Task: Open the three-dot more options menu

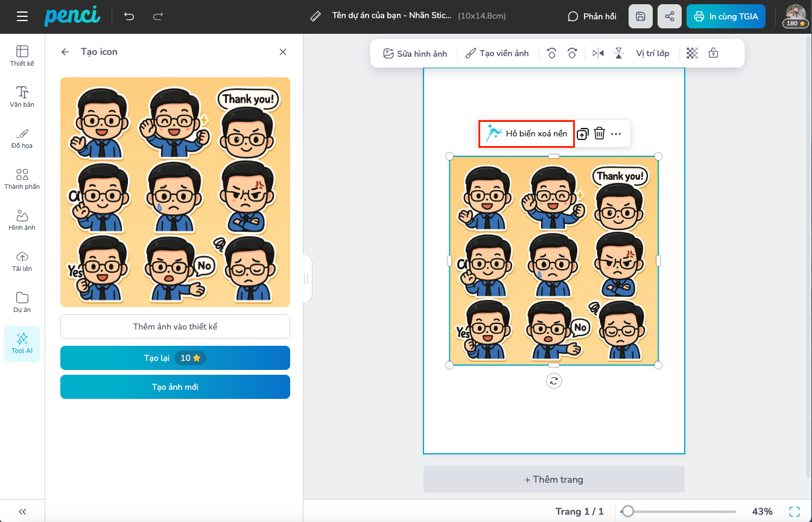Action: click(x=616, y=134)
